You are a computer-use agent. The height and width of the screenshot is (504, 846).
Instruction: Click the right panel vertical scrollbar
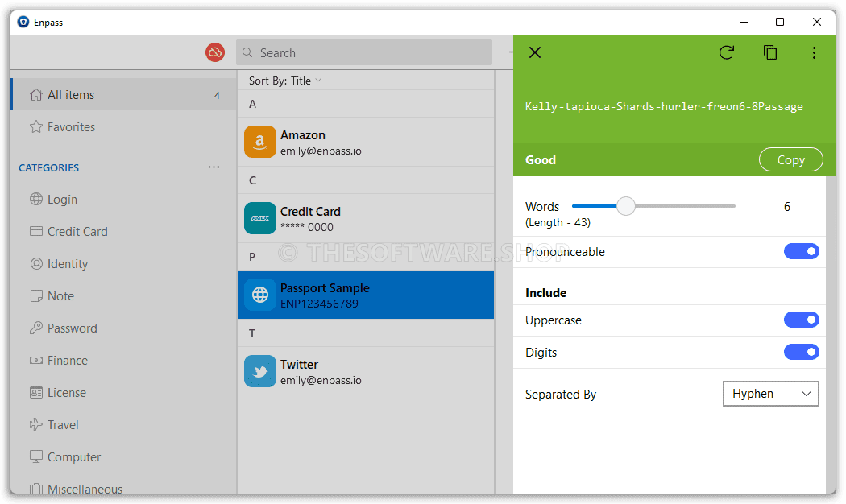831,334
